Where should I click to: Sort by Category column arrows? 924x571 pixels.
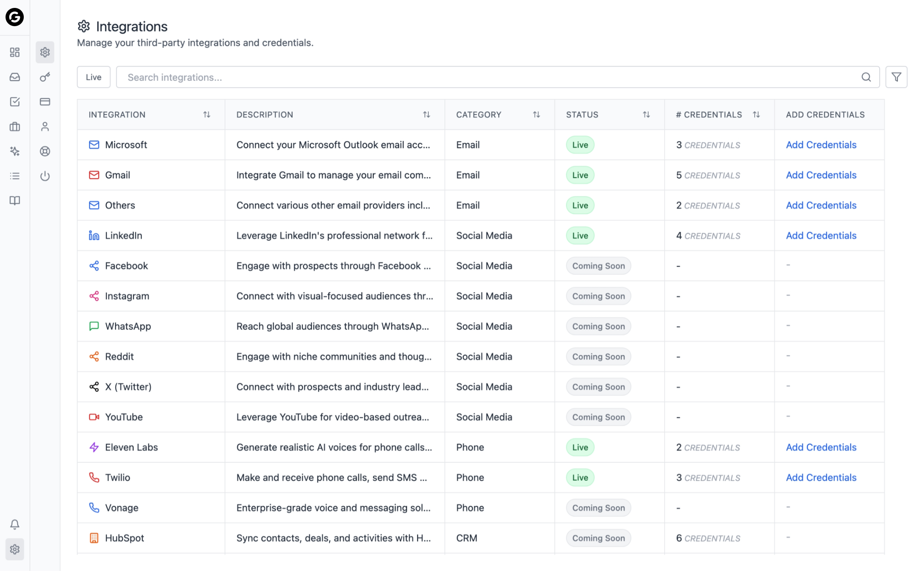pos(536,115)
